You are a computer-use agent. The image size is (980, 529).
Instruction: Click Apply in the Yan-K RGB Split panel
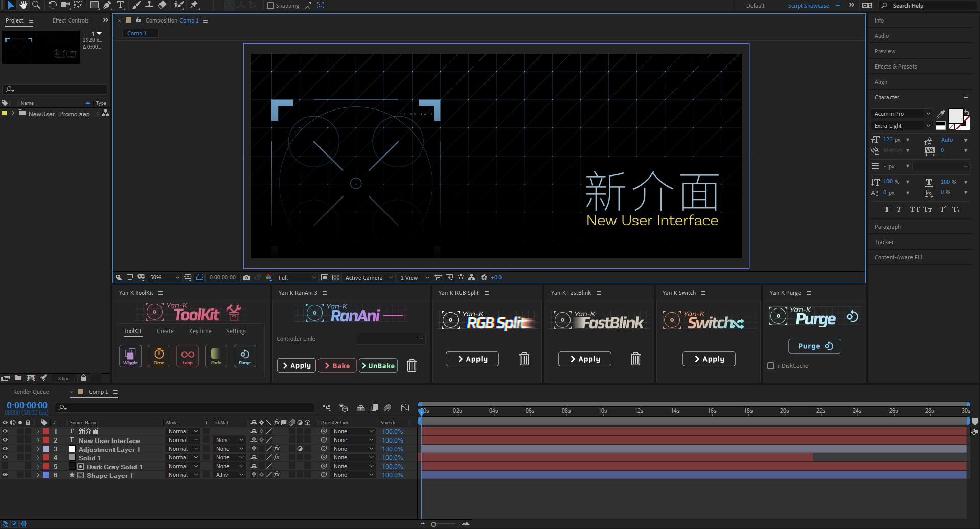(472, 359)
